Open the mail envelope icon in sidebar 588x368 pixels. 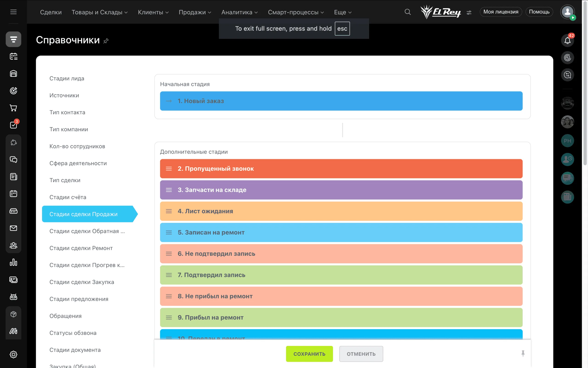tap(13, 228)
